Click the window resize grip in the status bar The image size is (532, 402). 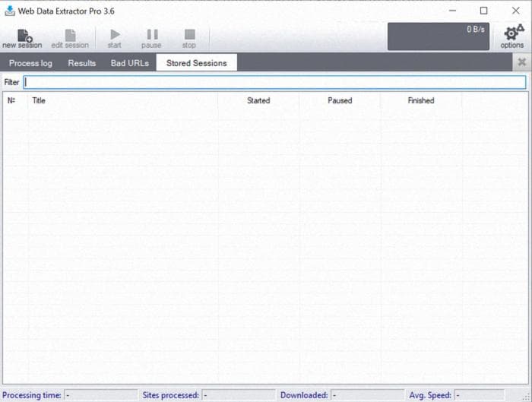pyautogui.click(x=527, y=397)
